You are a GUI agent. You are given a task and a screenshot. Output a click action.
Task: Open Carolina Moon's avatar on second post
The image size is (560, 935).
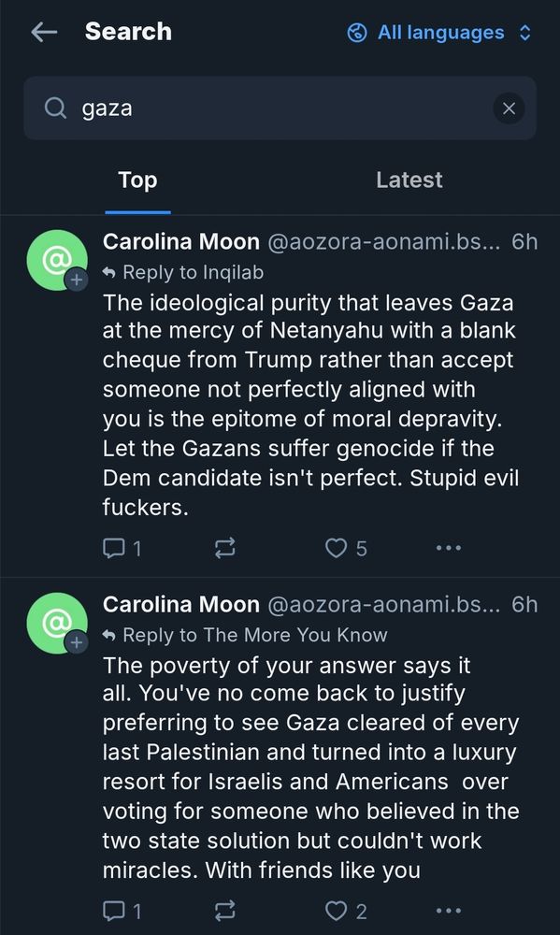(57, 623)
